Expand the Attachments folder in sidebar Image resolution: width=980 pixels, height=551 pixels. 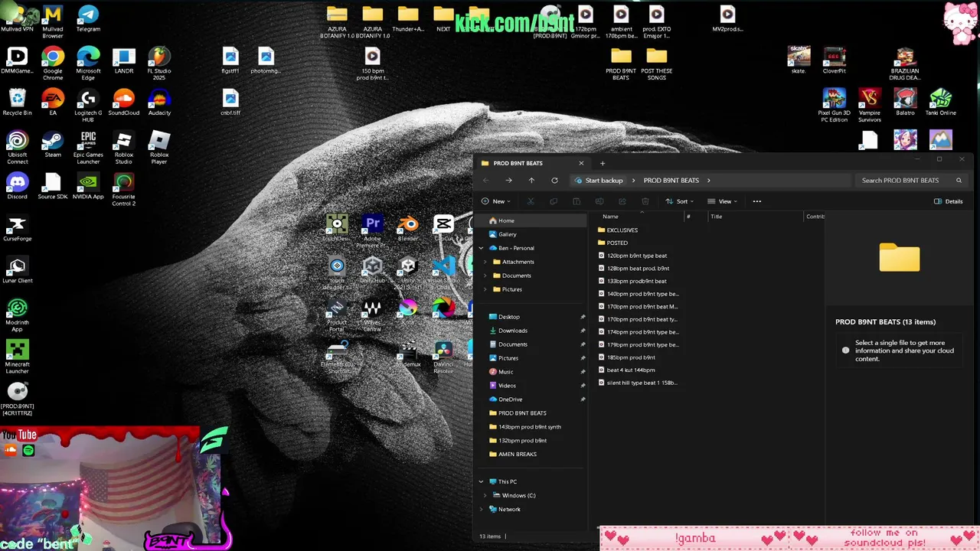pyautogui.click(x=485, y=262)
